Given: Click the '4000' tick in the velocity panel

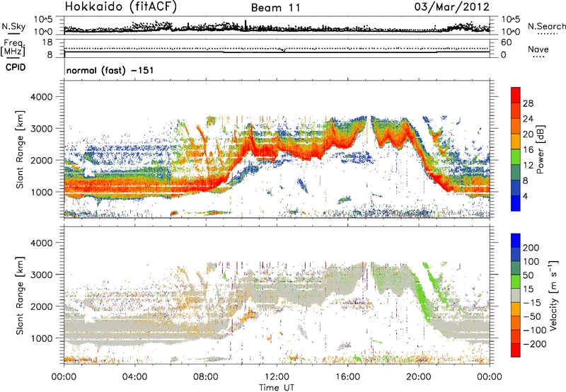Looking at the screenshot, I should 43,243.
